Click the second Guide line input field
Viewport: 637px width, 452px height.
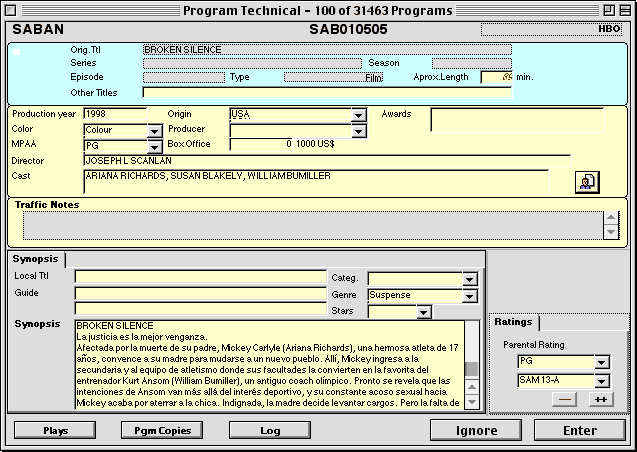pos(201,309)
